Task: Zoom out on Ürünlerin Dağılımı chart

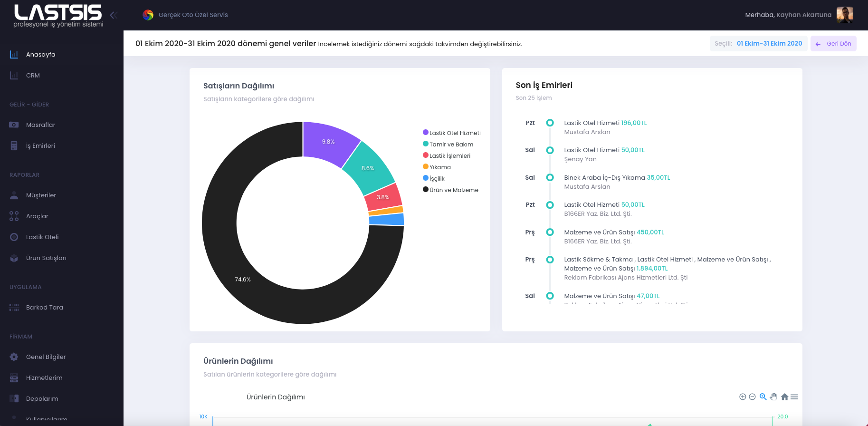Action: [x=752, y=397]
